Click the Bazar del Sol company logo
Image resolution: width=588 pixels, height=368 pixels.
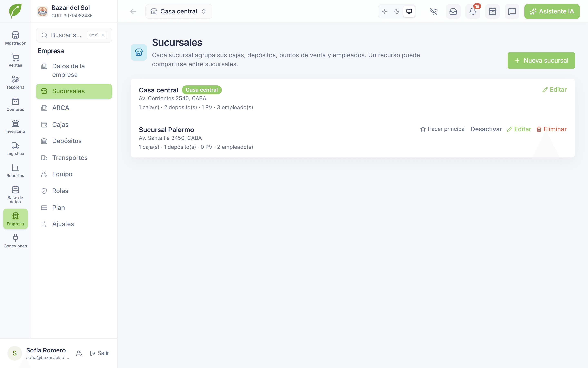(42, 11)
